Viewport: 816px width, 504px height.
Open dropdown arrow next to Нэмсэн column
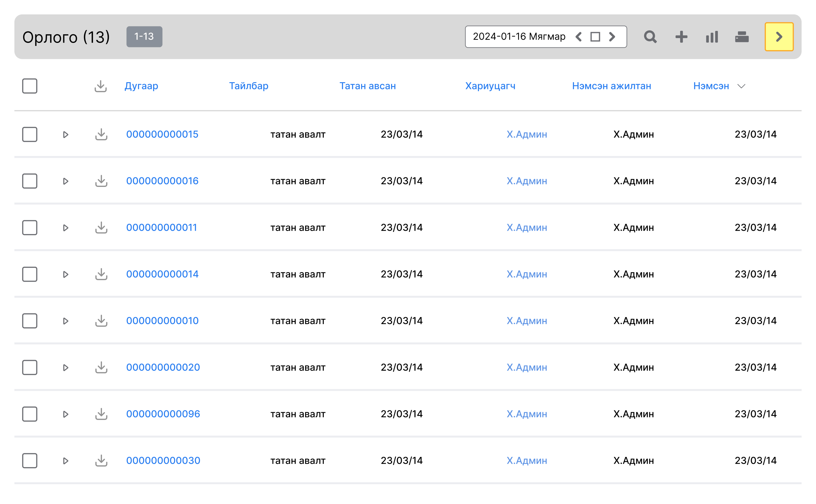tap(741, 86)
